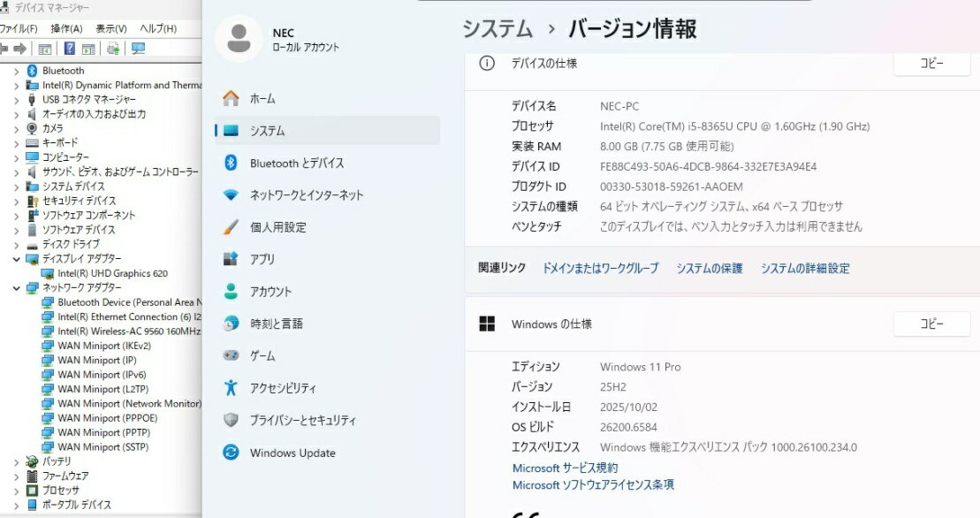Open プライバシーとセキュリティ settings
The image size is (980, 518).
click(x=302, y=420)
